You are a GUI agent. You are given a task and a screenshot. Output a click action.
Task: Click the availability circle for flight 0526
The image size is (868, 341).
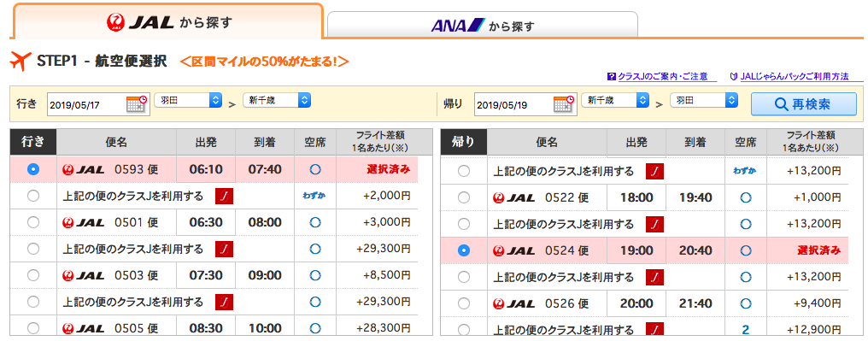(746, 303)
